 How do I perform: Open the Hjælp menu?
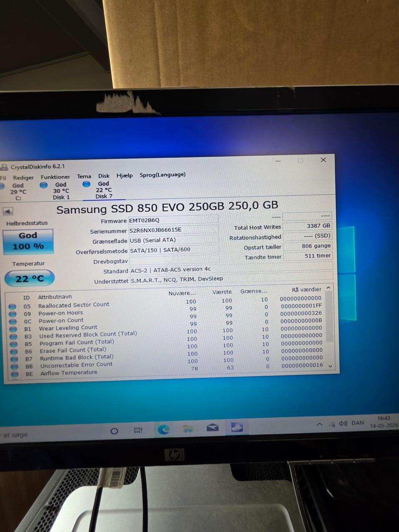pos(125,175)
